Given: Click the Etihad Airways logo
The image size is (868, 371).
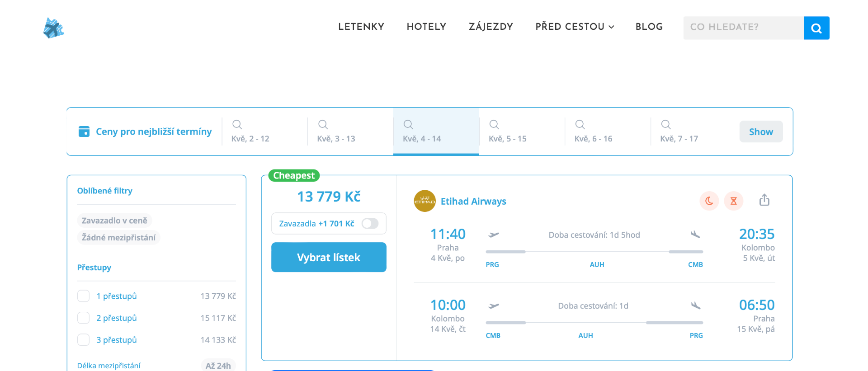Looking at the screenshot, I should click(x=425, y=201).
